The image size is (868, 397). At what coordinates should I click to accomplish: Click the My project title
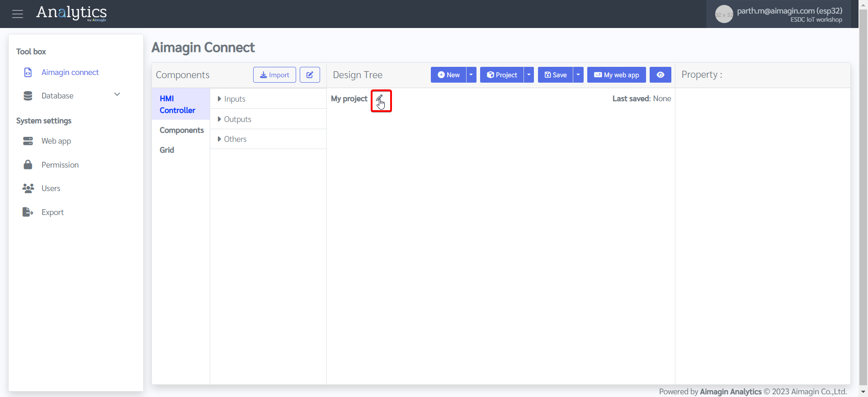point(349,98)
